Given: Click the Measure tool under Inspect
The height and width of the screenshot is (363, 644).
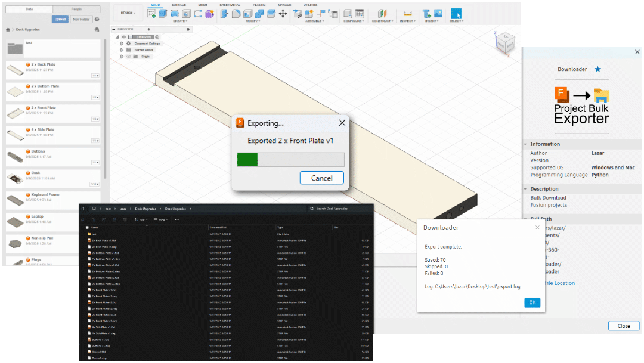Looking at the screenshot, I should pos(408,13).
